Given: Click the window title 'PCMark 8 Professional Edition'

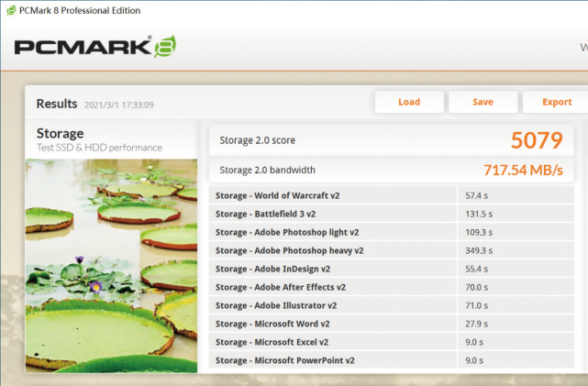Looking at the screenshot, I should point(80,10).
